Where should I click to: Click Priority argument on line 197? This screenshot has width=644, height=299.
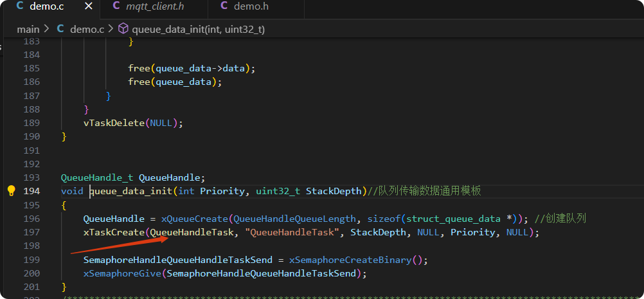coord(473,232)
